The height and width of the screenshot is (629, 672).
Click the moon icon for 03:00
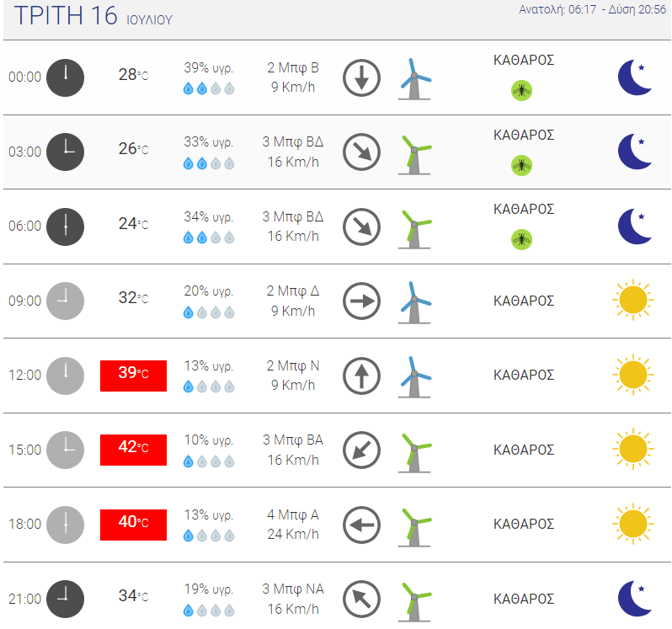[x=635, y=152]
